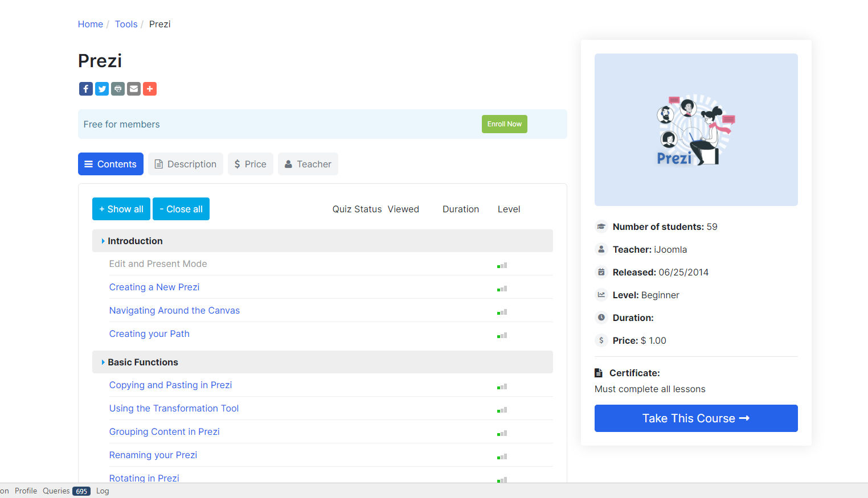The height and width of the screenshot is (498, 868).
Task: Click the Must complete all lessons text
Action: coord(650,389)
